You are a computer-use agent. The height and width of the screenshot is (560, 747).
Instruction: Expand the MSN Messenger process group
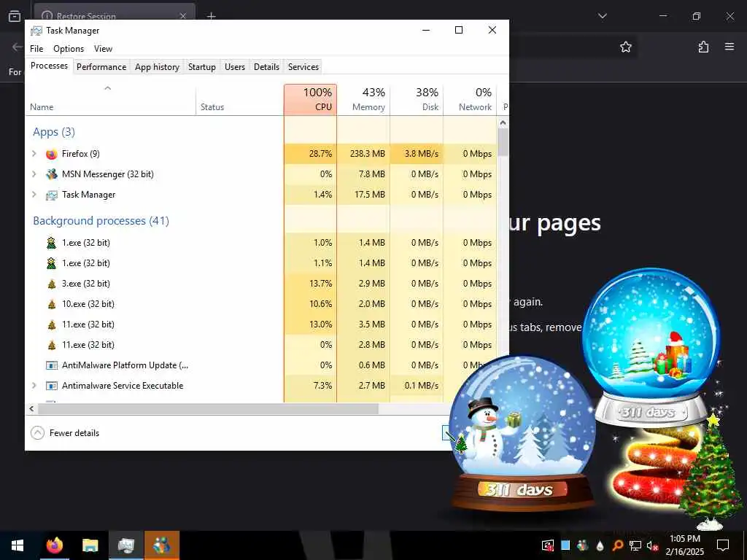pyautogui.click(x=34, y=174)
